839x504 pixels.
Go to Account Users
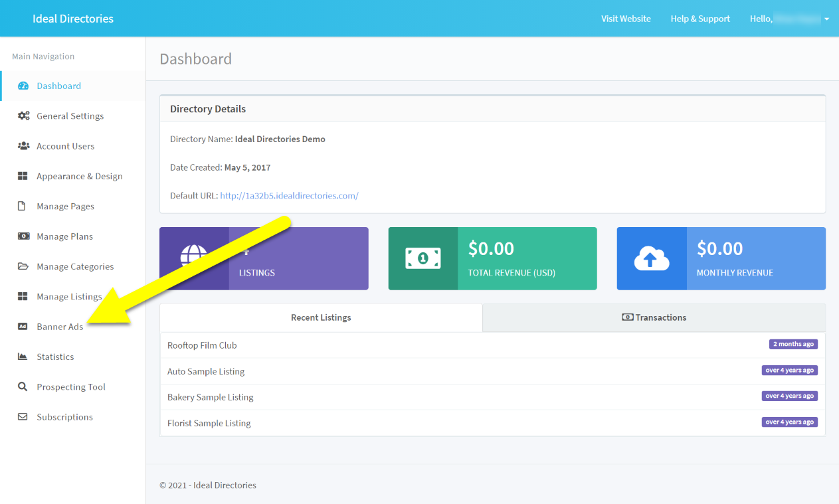(x=73, y=146)
